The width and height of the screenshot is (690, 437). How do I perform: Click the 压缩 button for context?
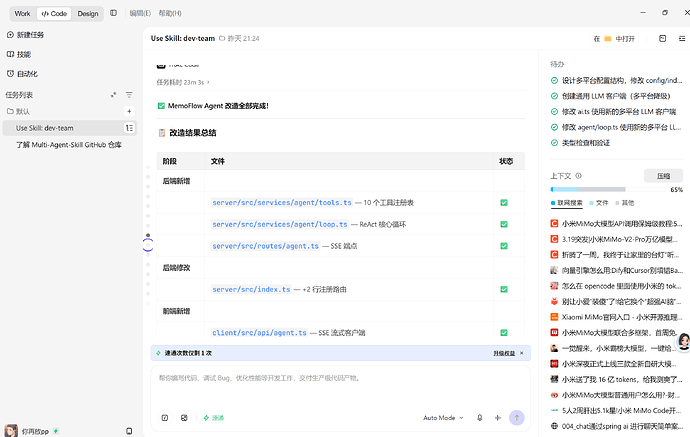tap(663, 176)
